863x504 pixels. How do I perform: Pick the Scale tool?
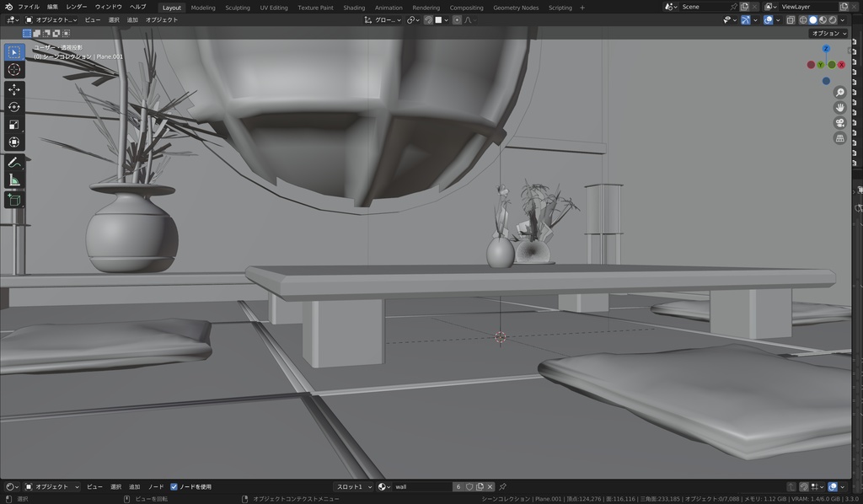pos(14,125)
